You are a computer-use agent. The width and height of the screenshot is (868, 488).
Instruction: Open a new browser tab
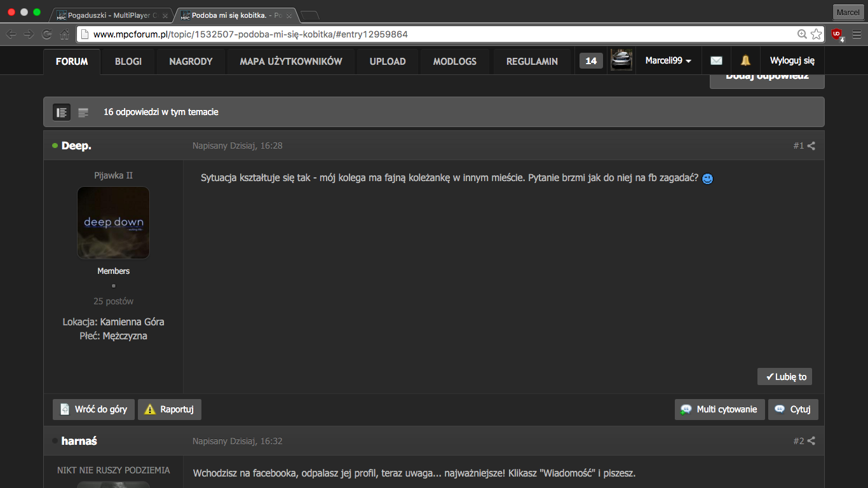tap(309, 15)
